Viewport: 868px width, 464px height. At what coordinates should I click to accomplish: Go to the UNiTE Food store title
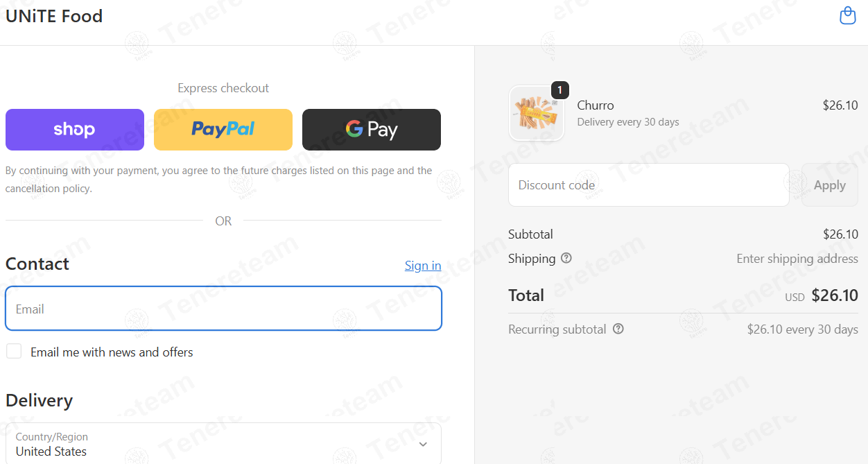tap(54, 16)
